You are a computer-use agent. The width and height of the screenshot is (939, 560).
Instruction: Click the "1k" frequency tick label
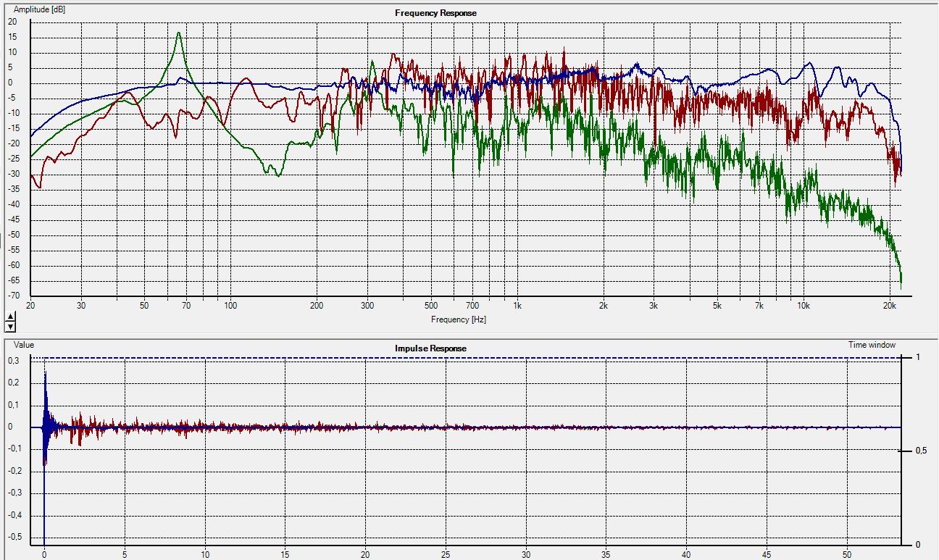coord(517,306)
